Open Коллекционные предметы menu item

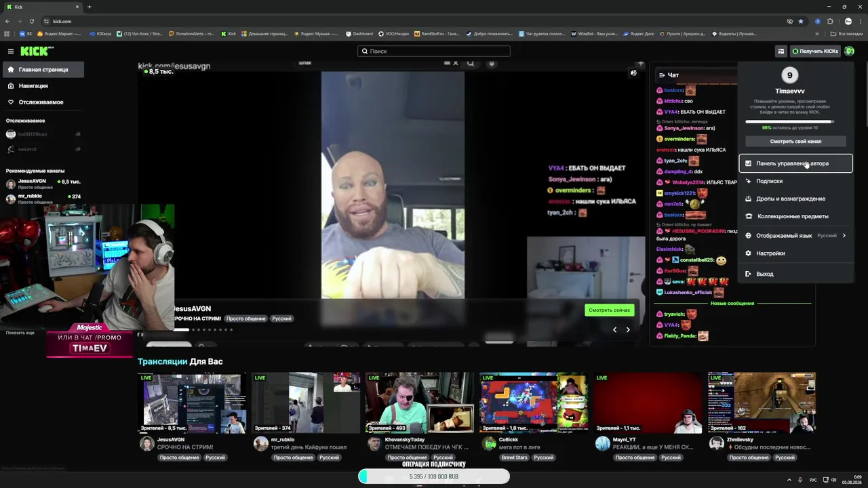click(x=795, y=216)
